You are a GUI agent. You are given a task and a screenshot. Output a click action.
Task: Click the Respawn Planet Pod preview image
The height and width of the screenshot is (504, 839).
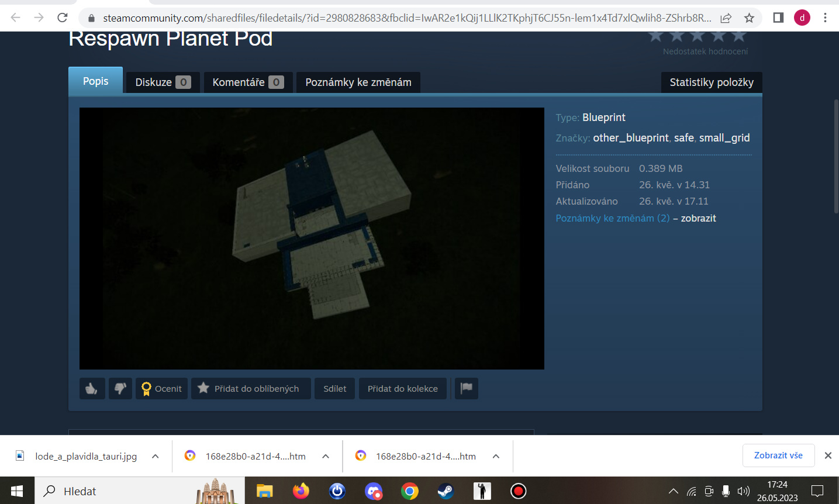click(x=312, y=239)
